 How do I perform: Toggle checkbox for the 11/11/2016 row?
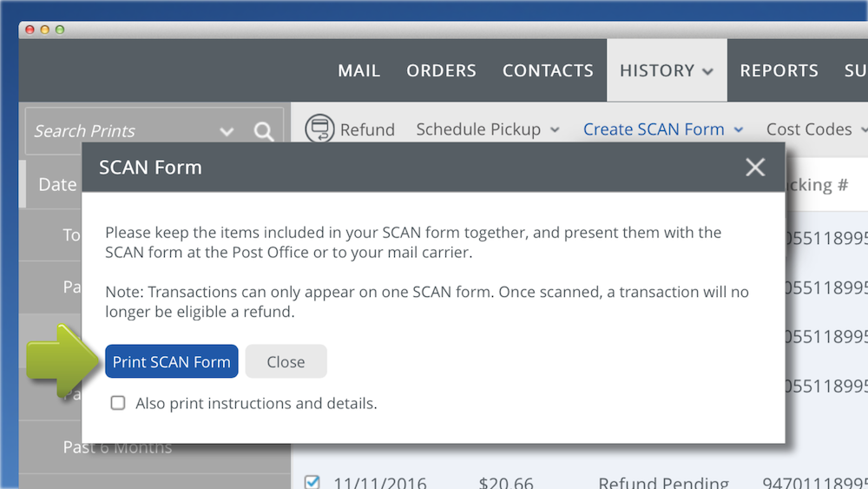click(x=312, y=482)
